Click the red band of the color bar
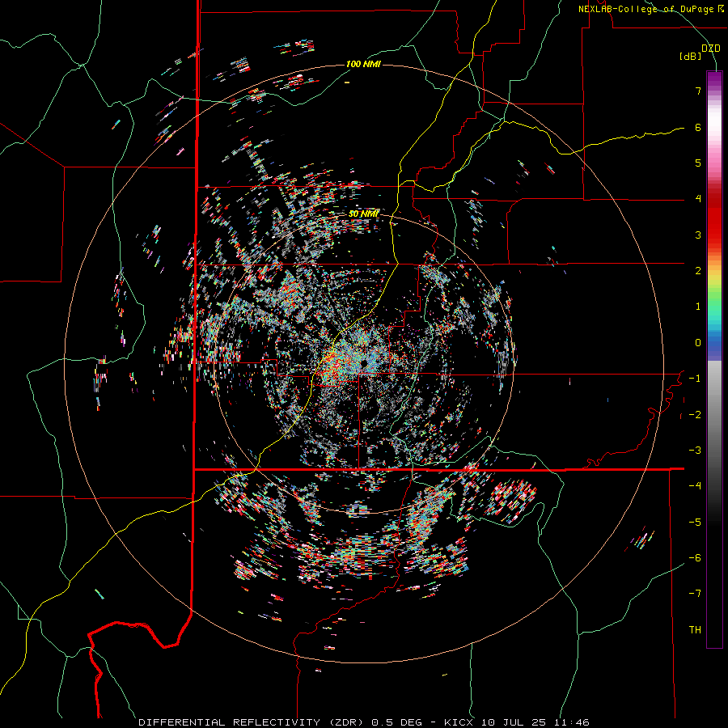Viewport: 728px width, 728px height. coord(714,218)
